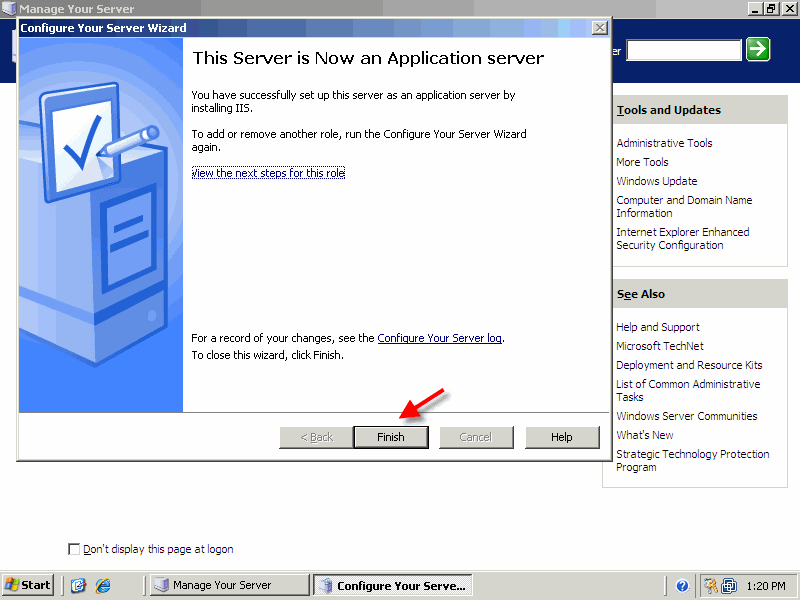Click the green Go arrow search button
This screenshot has width=800, height=600.
tap(758, 49)
